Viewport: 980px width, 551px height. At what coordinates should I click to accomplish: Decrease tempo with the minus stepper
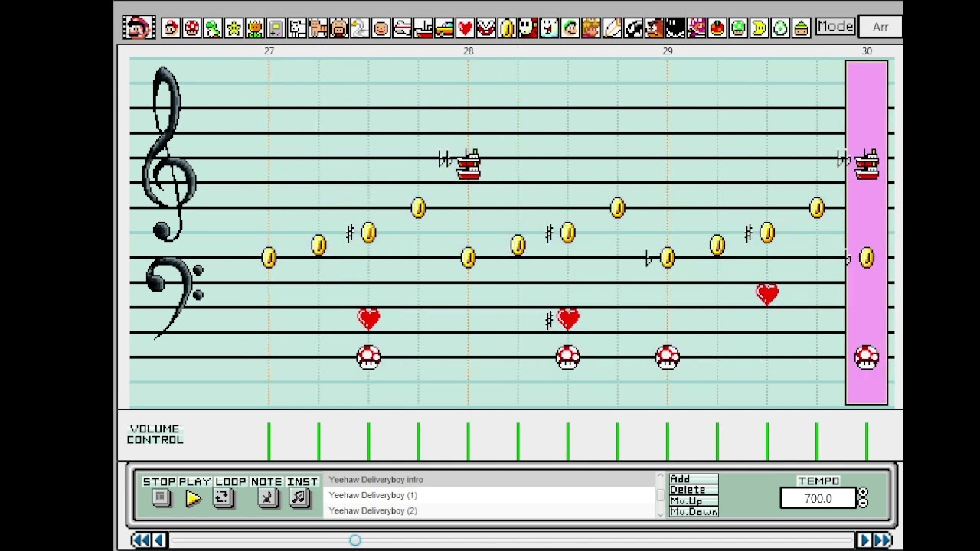tap(864, 503)
